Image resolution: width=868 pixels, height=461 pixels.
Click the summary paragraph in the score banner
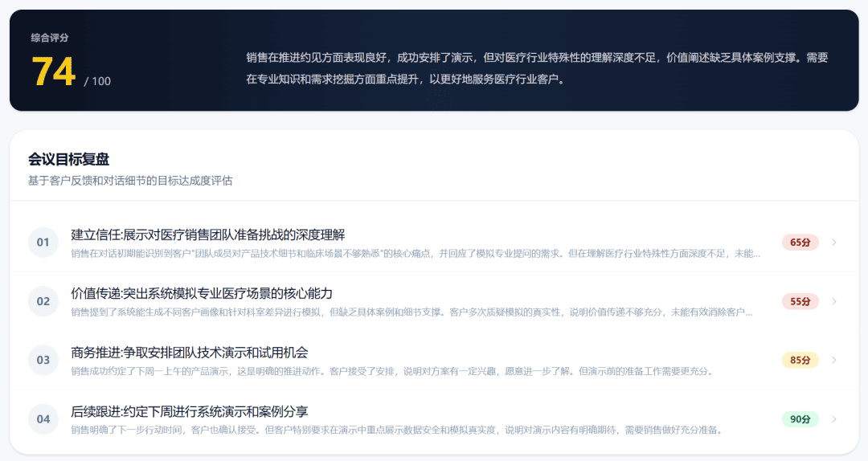tap(537, 68)
